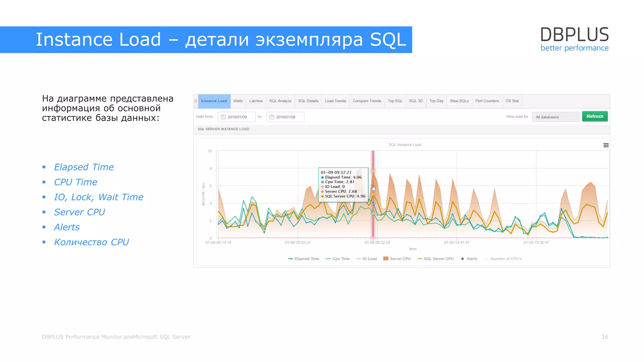Image resolution: width=644 pixels, height=362 pixels.
Task: Click x-axis label 01-09 14:41:41
Action: [457, 243]
